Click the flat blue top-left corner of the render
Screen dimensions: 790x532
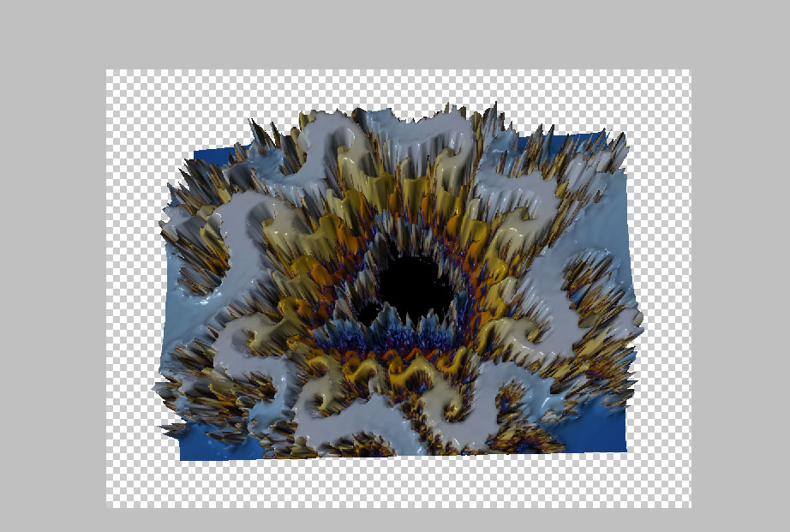click(x=206, y=154)
